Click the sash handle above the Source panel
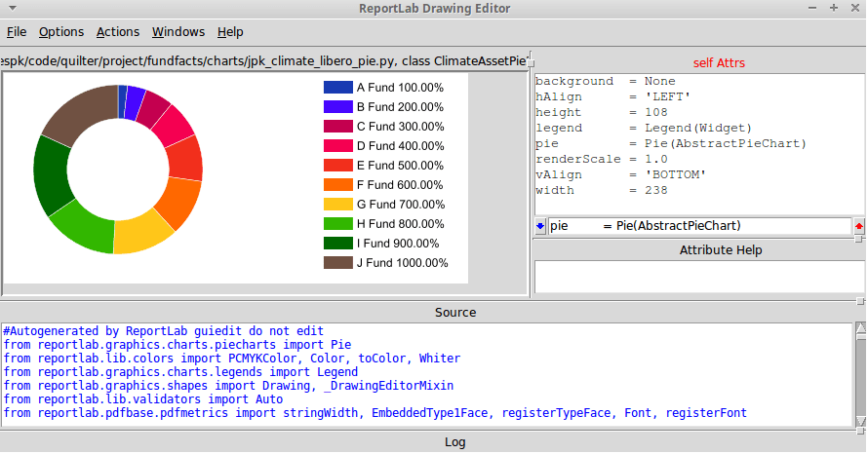This screenshot has width=868, height=454. (x=860, y=301)
